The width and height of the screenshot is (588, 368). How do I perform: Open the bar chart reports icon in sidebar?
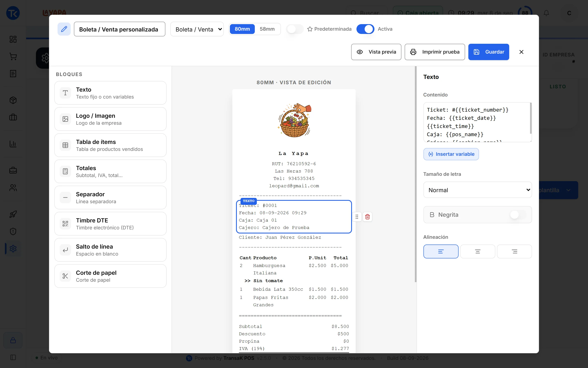pyautogui.click(x=13, y=144)
